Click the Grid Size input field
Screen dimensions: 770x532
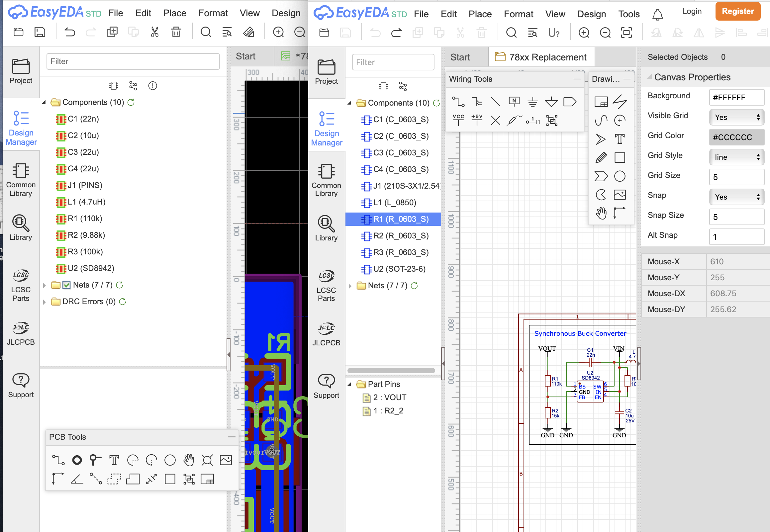point(736,177)
